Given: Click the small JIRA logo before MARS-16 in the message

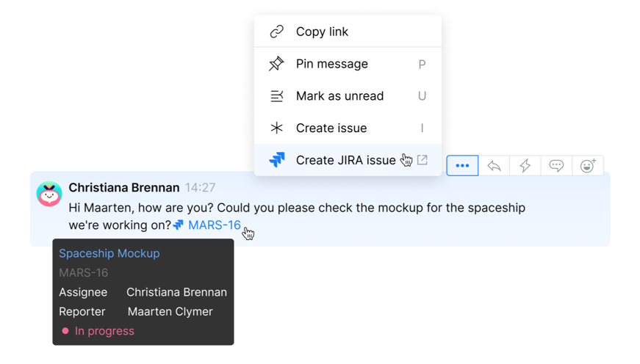Looking at the screenshot, I should pos(179,225).
